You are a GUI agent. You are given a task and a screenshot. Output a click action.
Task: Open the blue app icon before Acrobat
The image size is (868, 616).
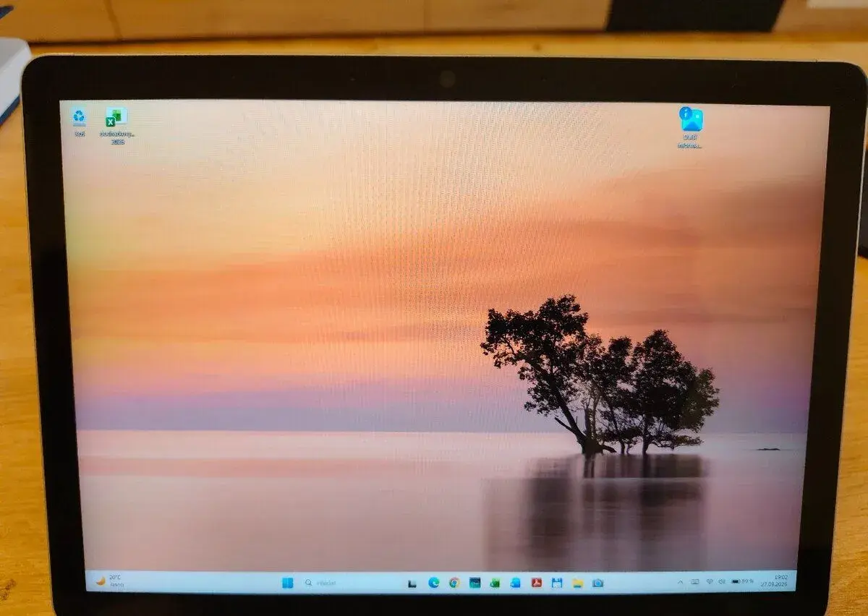pyautogui.click(x=516, y=583)
